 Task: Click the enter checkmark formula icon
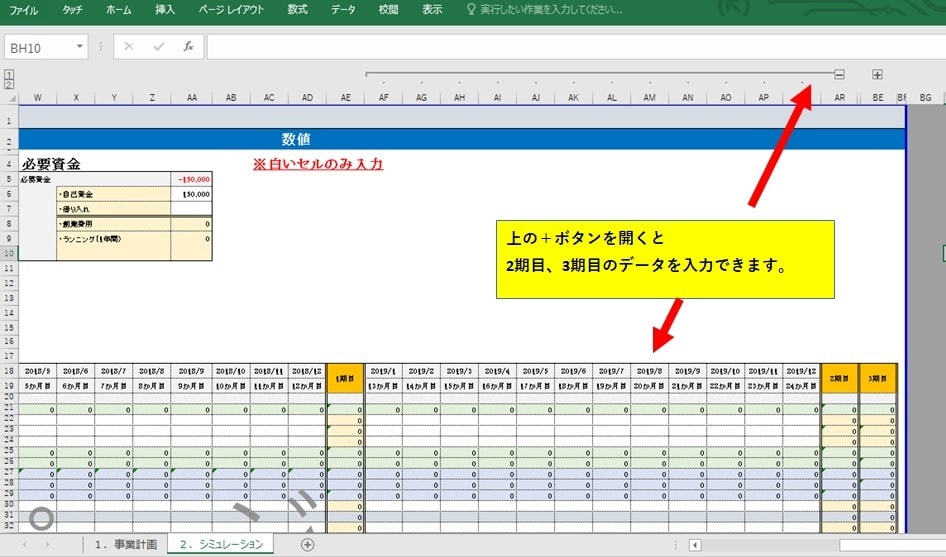pos(159,46)
